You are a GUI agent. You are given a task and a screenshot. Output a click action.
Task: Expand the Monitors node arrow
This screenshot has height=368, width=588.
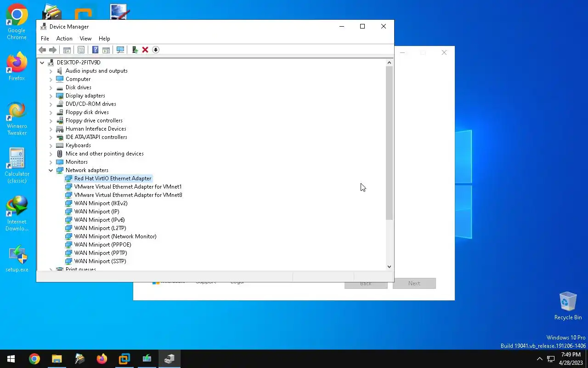[x=51, y=162]
